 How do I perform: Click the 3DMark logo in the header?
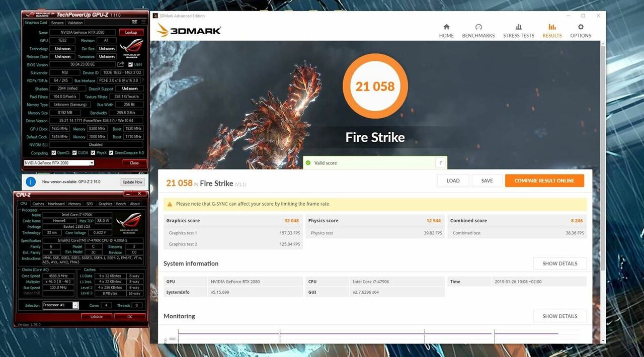[x=189, y=30]
